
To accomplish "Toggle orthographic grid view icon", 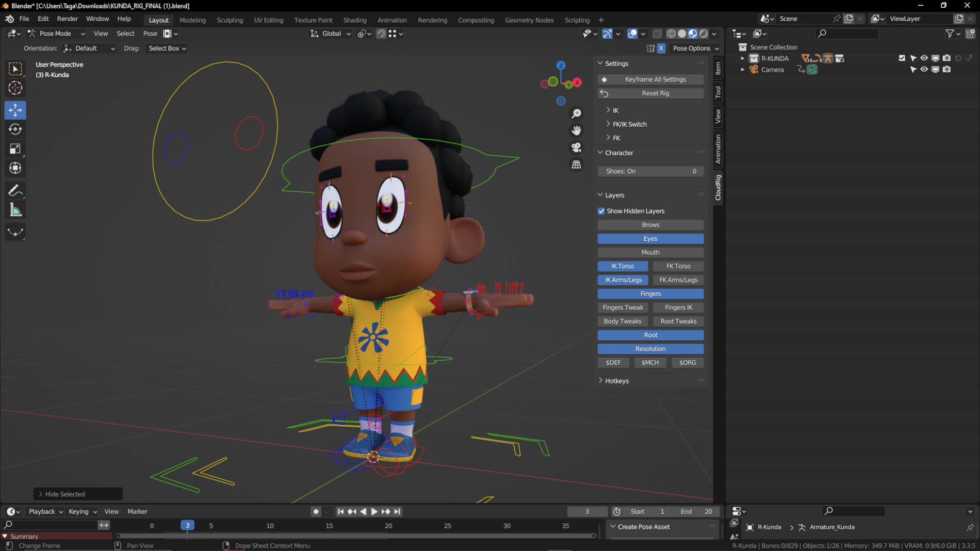I will click(x=576, y=164).
